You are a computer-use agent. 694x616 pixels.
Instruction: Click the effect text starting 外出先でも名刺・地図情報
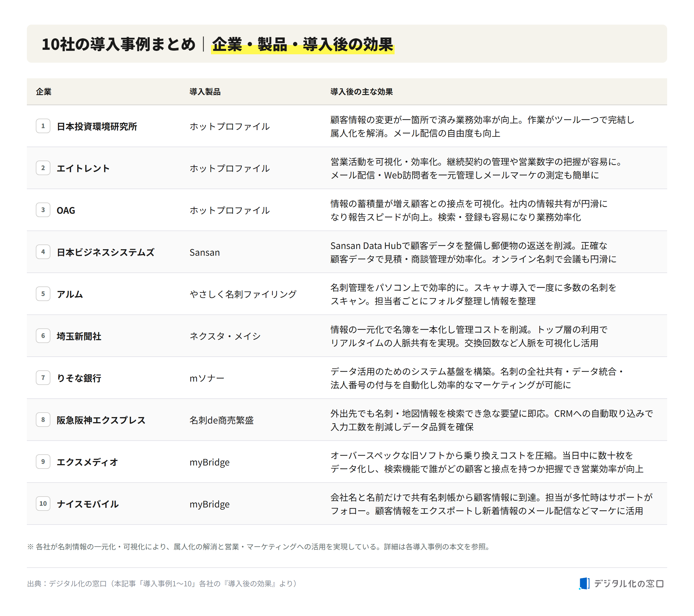[492, 420]
